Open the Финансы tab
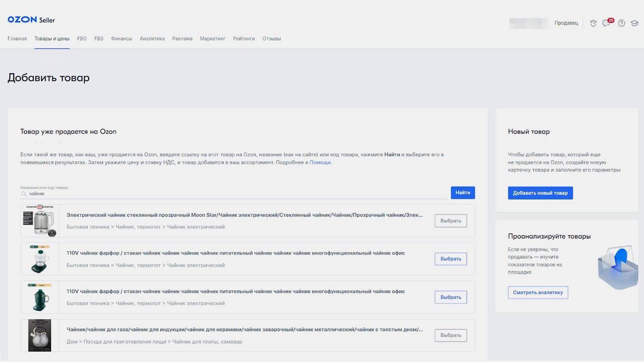 (121, 38)
